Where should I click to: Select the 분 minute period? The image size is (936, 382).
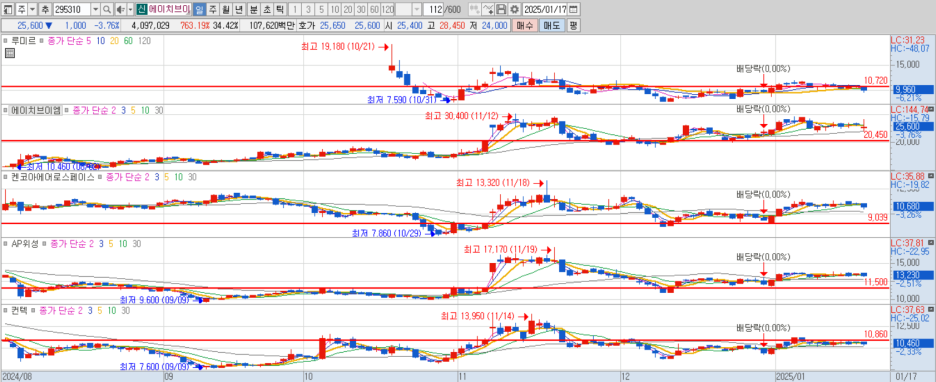253,10
